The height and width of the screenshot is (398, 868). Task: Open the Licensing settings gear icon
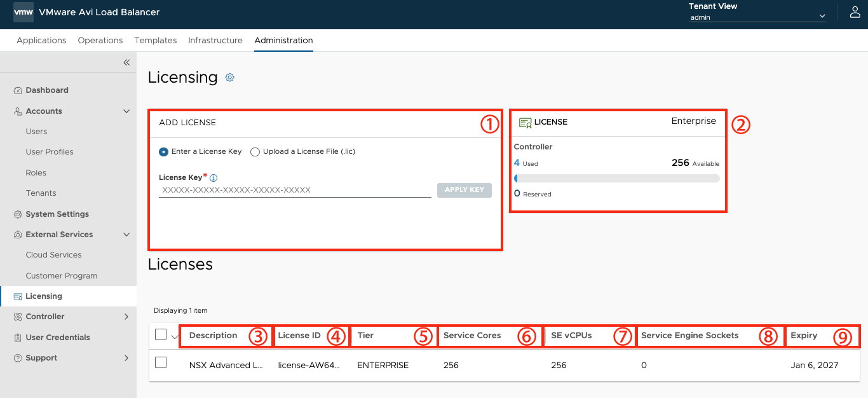tap(230, 78)
